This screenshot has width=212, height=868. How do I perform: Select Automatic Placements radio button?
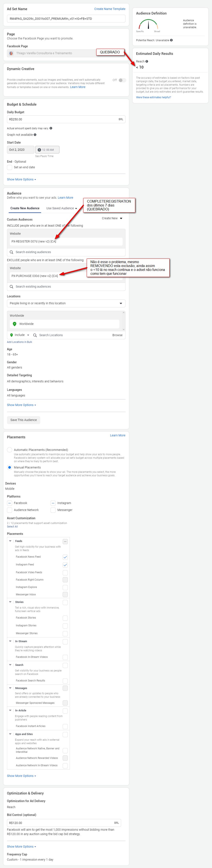(9, 450)
